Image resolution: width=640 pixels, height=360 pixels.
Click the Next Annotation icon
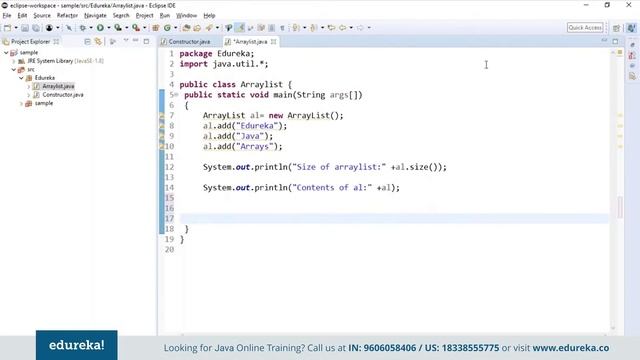pyautogui.click(x=297, y=28)
